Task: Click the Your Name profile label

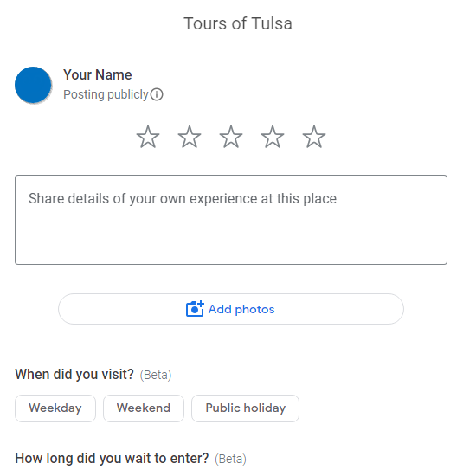Action: click(98, 74)
